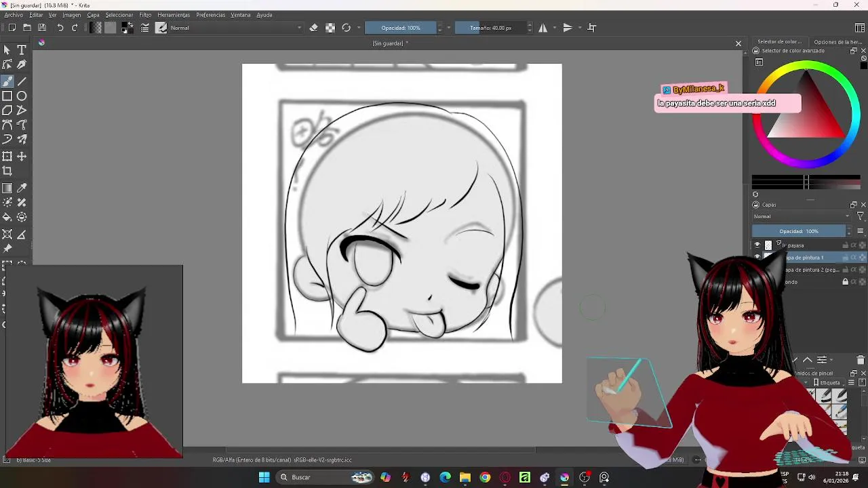Select the colorize mask tool
Screen dimensions: 868x488
pyautogui.click(x=7, y=203)
